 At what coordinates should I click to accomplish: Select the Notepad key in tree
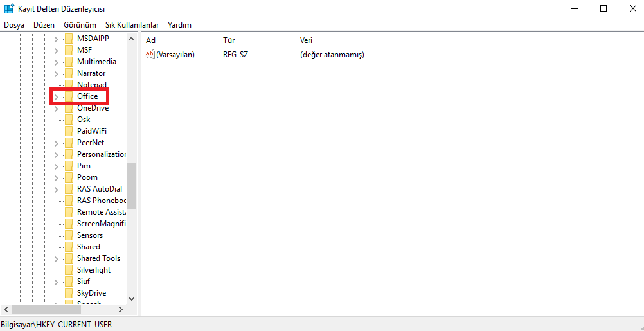91,85
